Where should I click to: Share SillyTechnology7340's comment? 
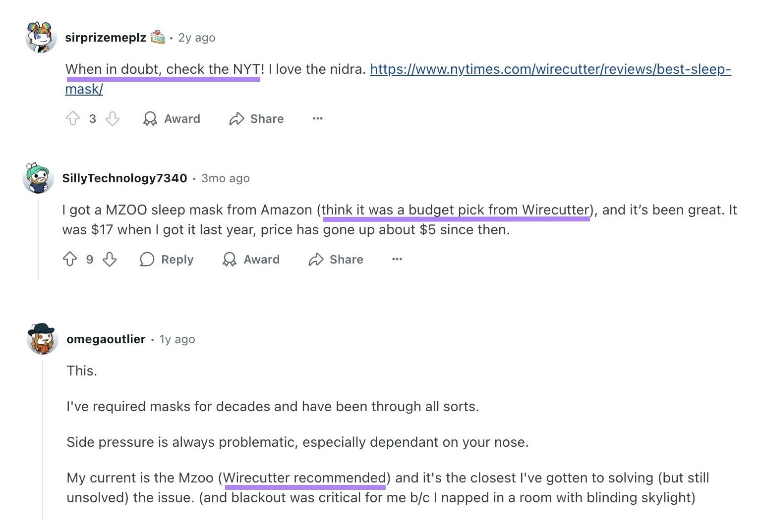[x=336, y=259]
